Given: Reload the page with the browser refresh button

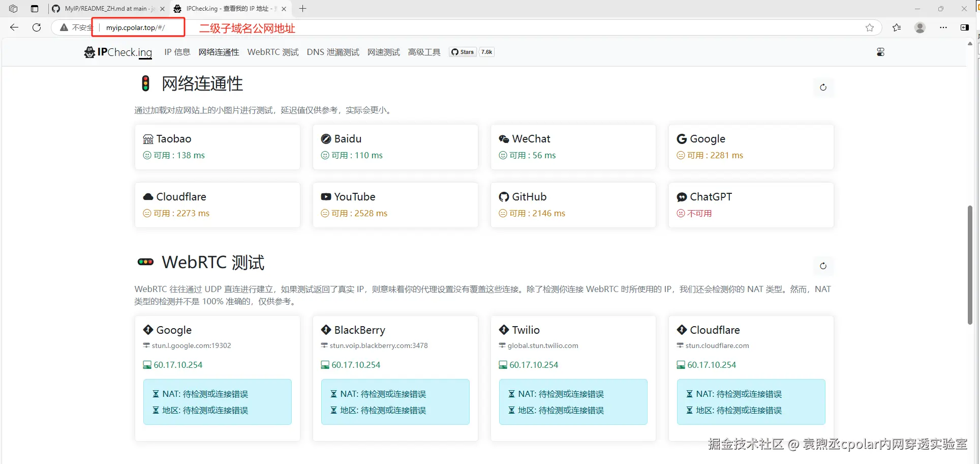Looking at the screenshot, I should coord(37,27).
